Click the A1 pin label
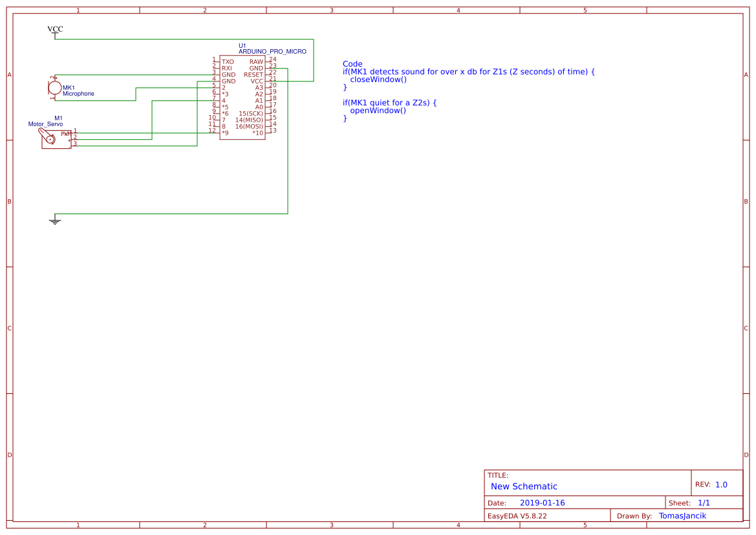756x535 pixels. point(259,101)
